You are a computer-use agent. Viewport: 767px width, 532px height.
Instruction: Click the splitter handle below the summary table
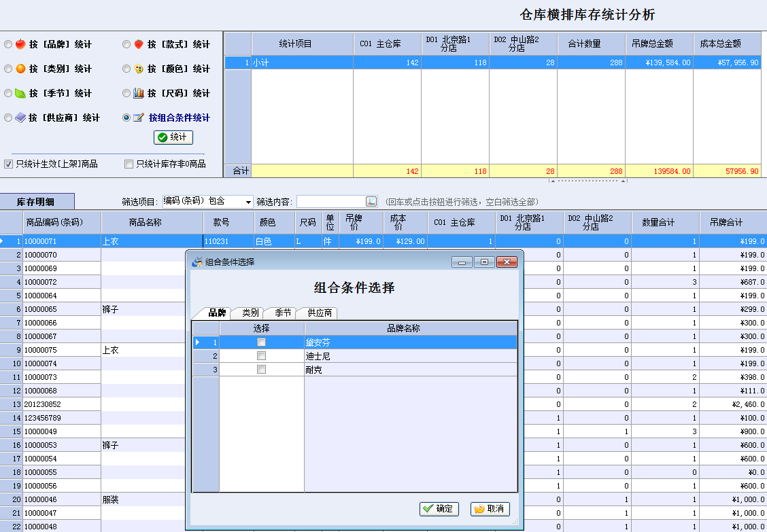(x=588, y=181)
